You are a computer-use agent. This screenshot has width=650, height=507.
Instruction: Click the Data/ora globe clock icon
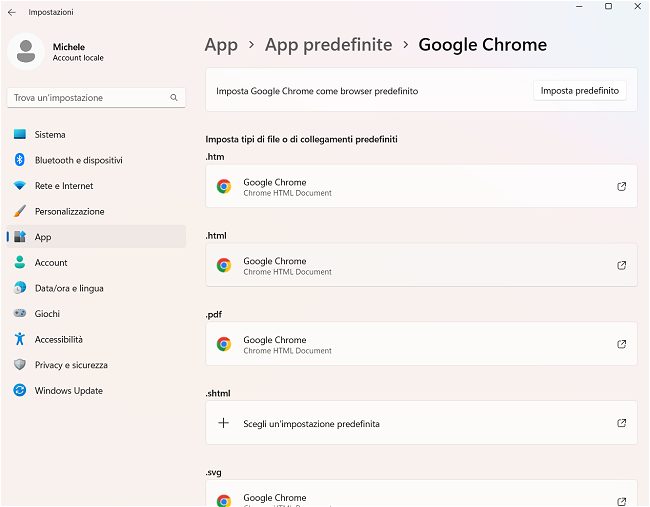(x=19, y=287)
